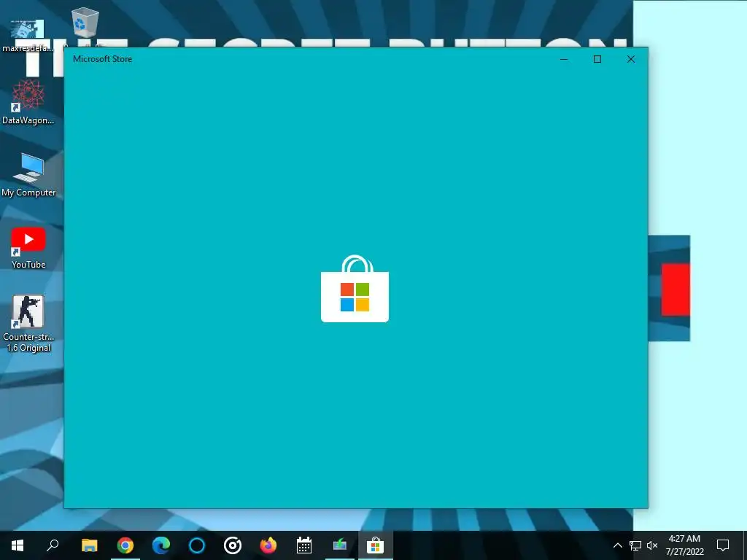Click the Microsoft Store title bar text
The image size is (747, 560).
pyautogui.click(x=102, y=59)
